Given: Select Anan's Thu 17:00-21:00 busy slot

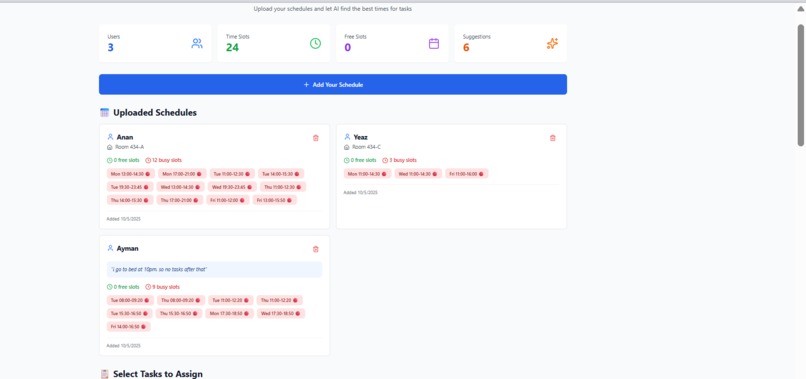Looking at the screenshot, I should [x=180, y=200].
